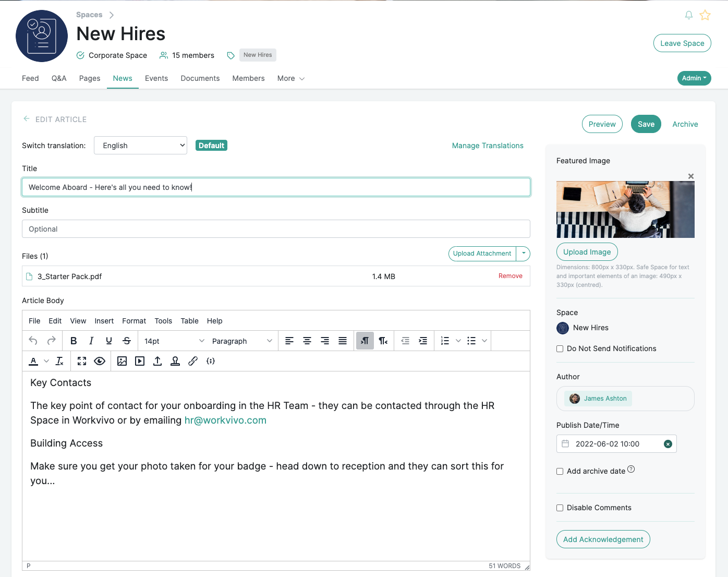Open fullscreen editor mode

82,361
